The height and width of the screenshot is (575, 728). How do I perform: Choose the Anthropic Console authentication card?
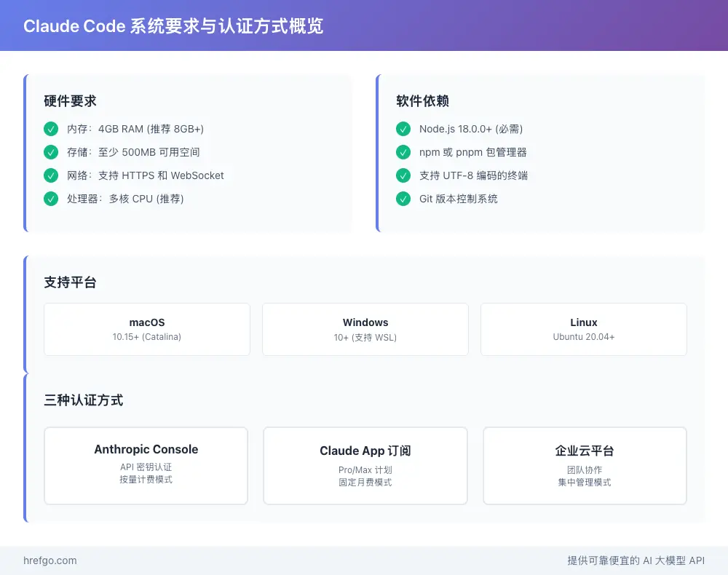click(146, 466)
